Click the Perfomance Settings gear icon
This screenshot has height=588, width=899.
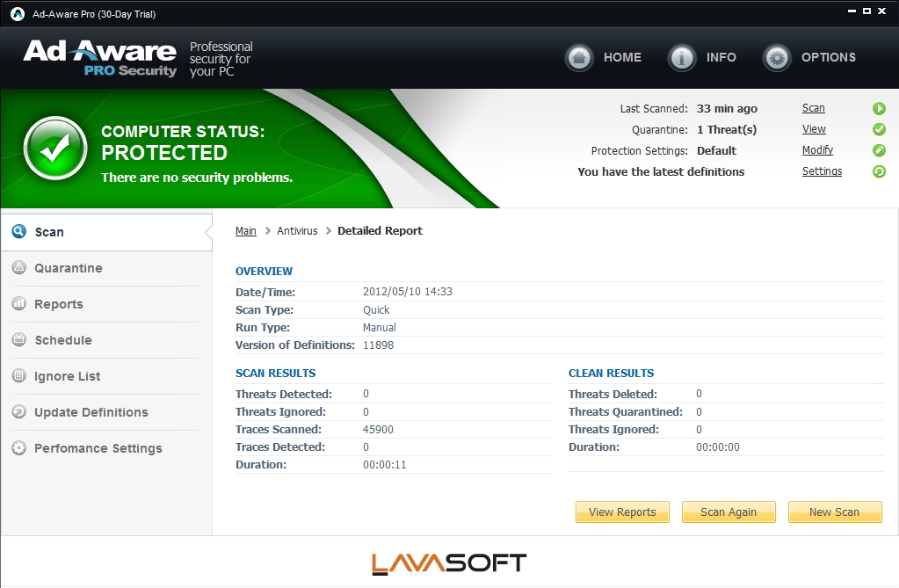pos(19,448)
